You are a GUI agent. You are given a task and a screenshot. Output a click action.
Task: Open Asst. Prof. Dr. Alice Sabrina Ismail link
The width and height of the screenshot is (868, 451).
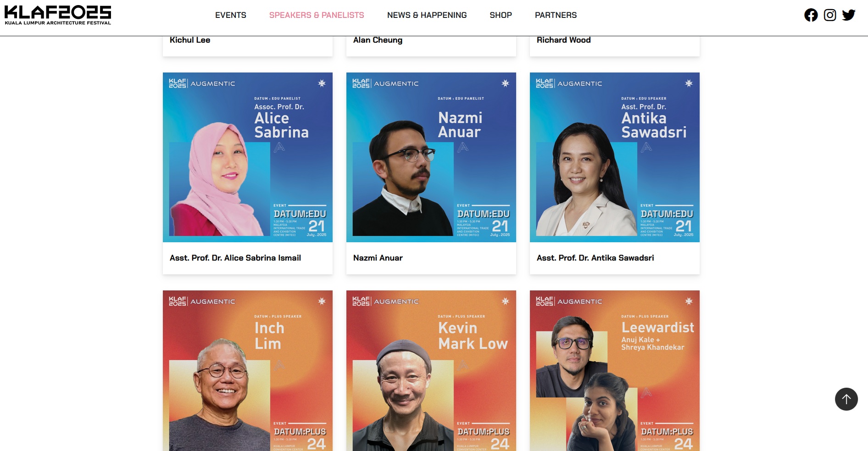click(235, 258)
